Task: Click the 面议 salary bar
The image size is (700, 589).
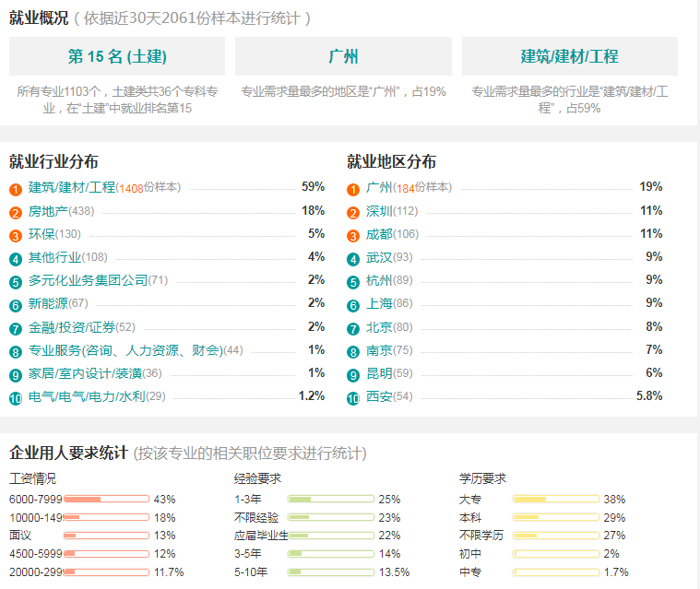Action: 107,536
